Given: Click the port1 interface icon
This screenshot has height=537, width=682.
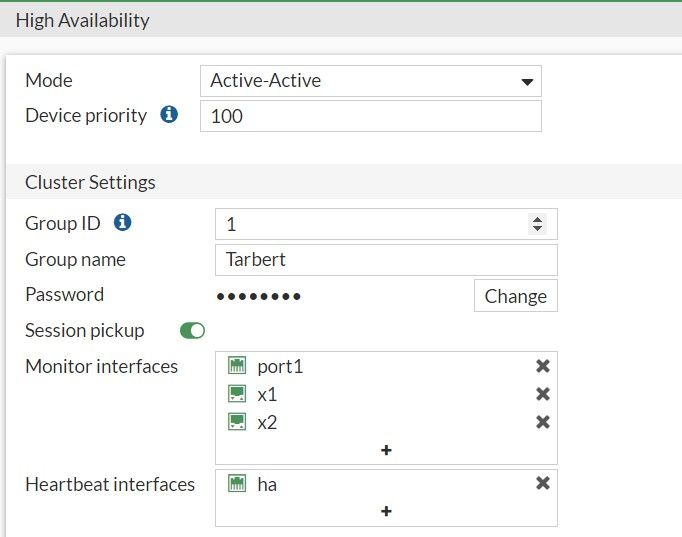Looking at the screenshot, I should [237, 367].
